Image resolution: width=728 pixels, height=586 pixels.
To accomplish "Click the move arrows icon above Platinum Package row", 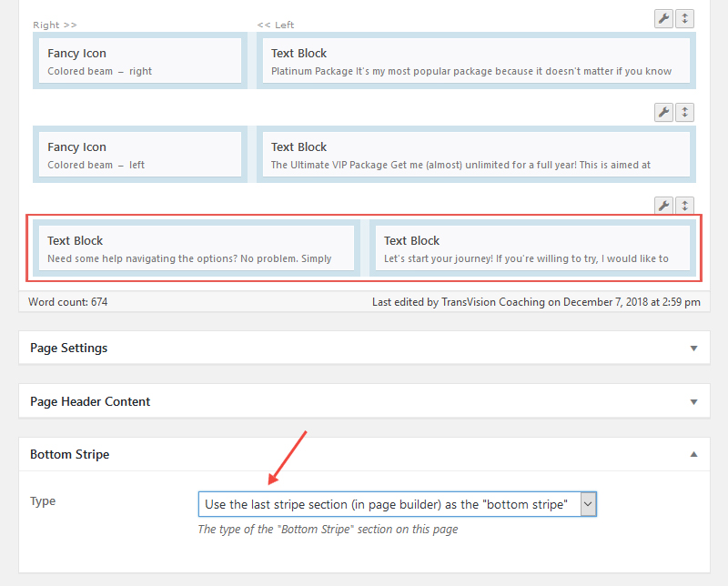I will [684, 19].
